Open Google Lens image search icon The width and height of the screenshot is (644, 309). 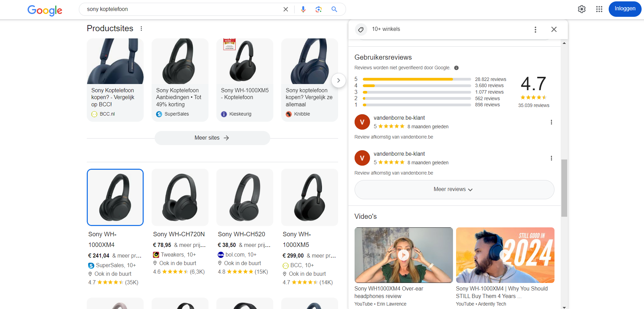point(319,9)
